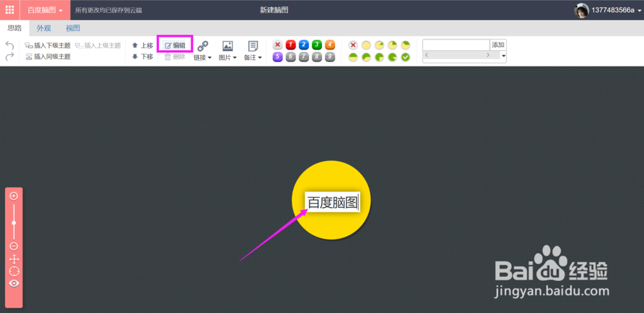The height and width of the screenshot is (313, 644).
Task: Click the redo arrow icon
Action: [x=10, y=57]
